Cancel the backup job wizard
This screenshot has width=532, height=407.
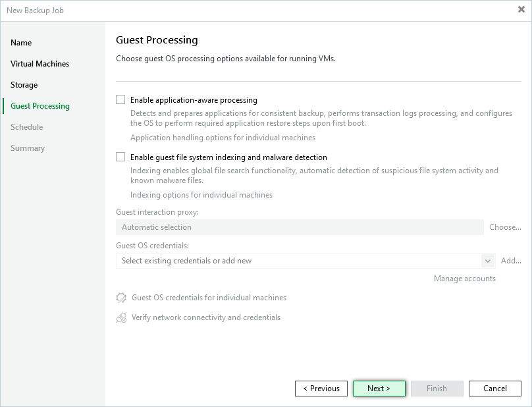pos(495,389)
